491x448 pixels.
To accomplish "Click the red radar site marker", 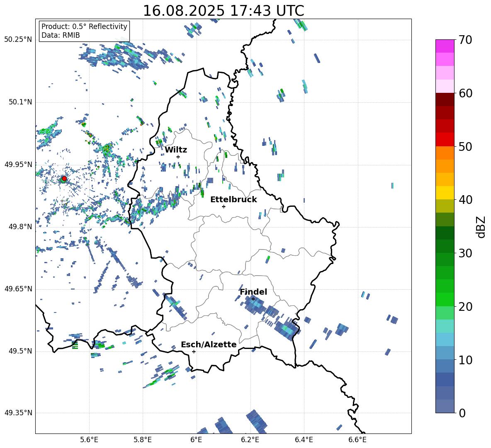I will (x=64, y=179).
